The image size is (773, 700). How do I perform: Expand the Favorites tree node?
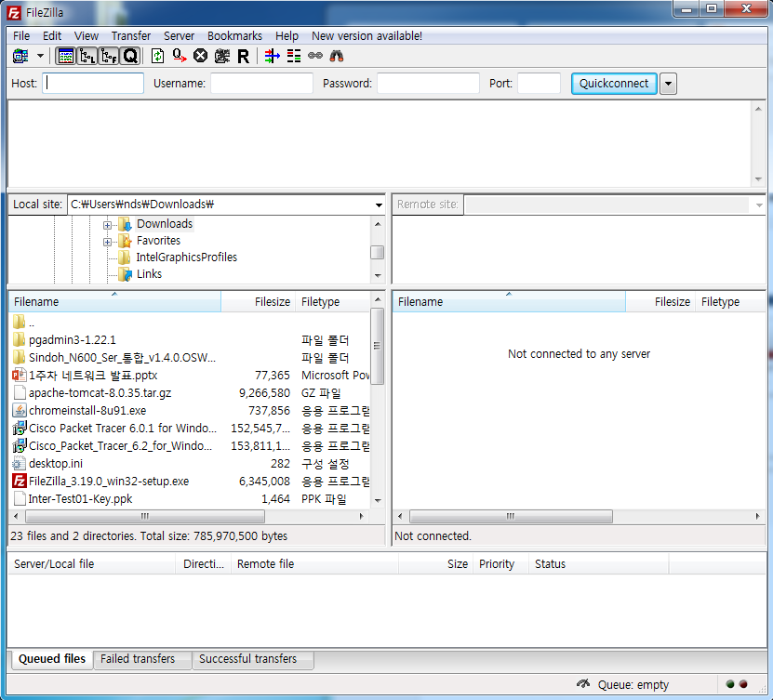click(107, 242)
